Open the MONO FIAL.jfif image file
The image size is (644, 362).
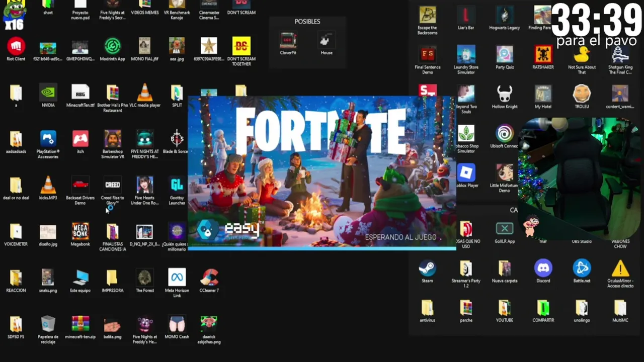[144, 47]
